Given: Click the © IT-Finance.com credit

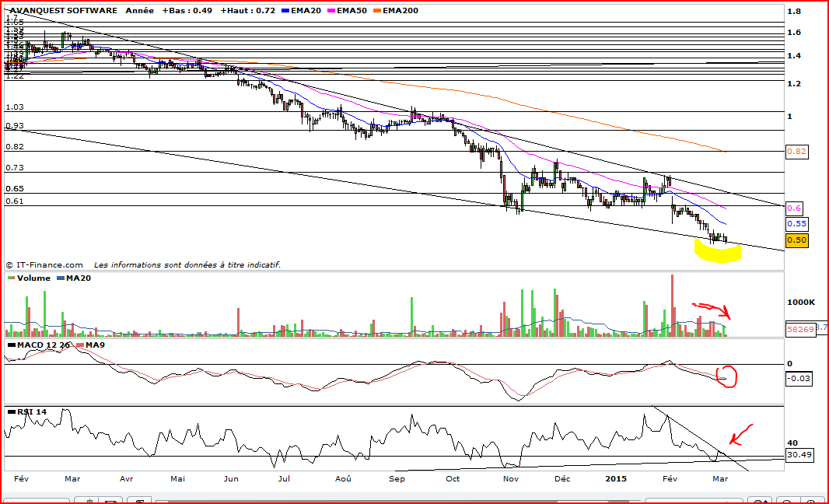Looking at the screenshot, I should (44, 265).
